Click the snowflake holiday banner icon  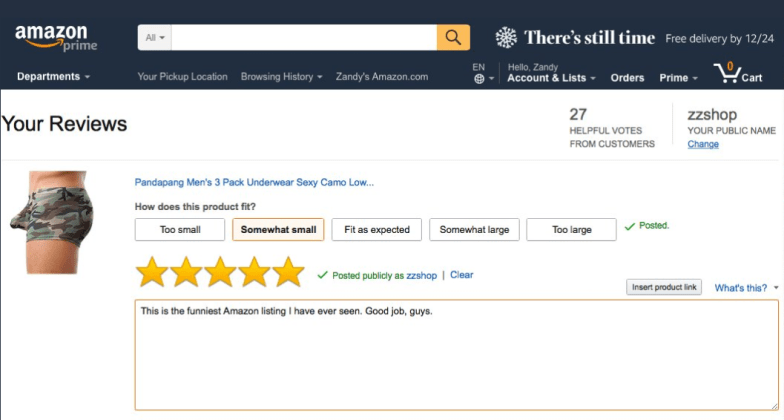click(506, 38)
